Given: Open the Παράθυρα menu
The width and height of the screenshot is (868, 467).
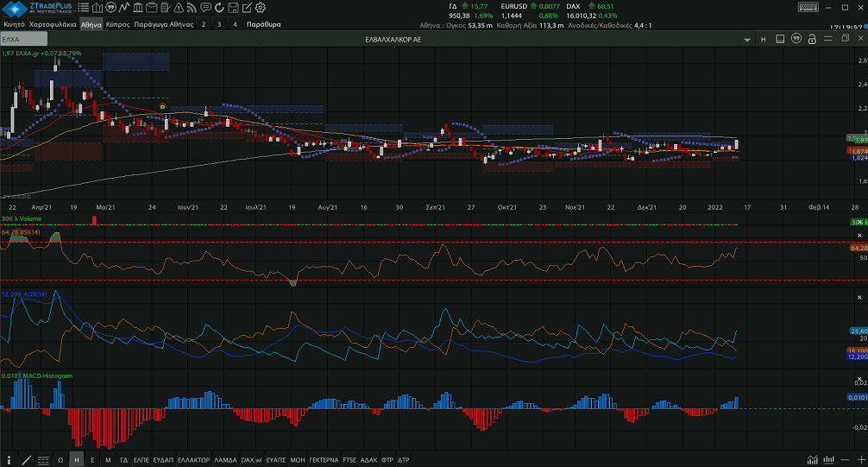Looking at the screenshot, I should click(x=263, y=25).
